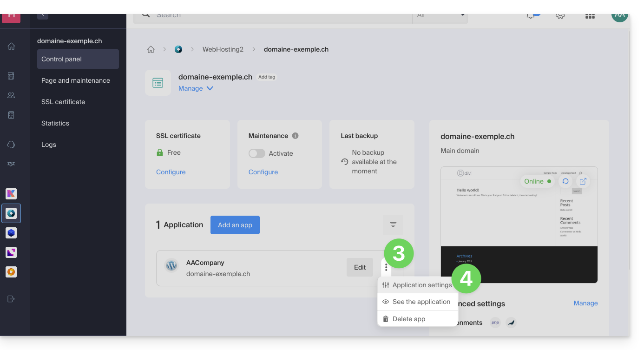Open the search filter All dropdown
Image resolution: width=644 pixels, height=350 pixels.
tap(440, 15)
